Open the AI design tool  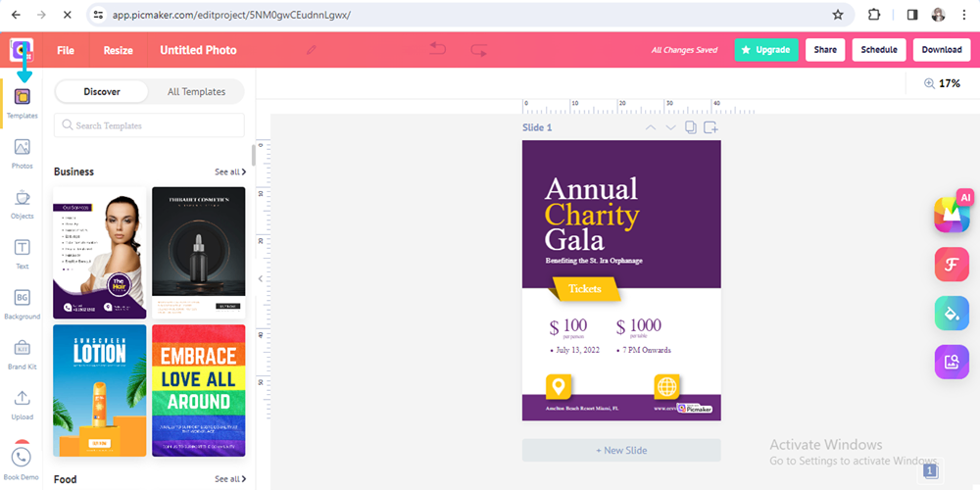click(x=952, y=214)
